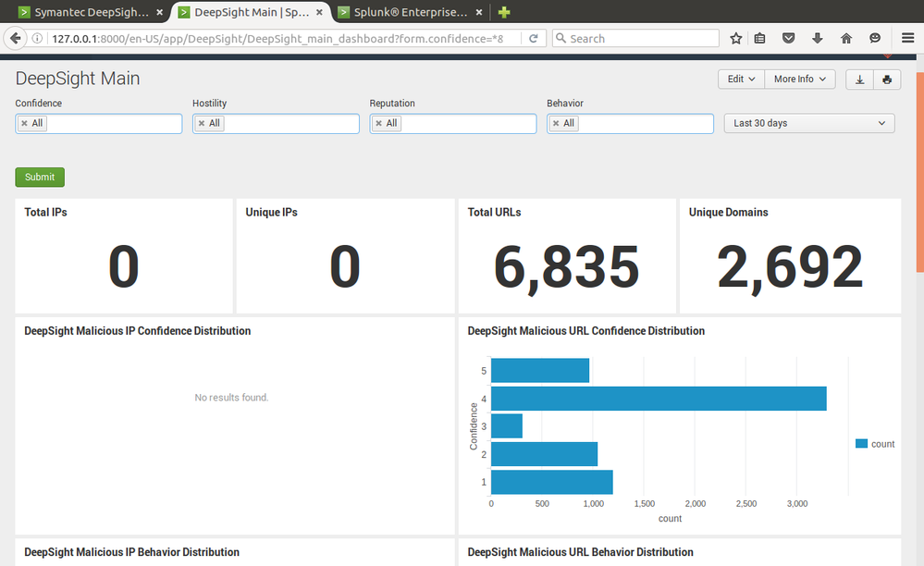924x566 pixels.
Task: Reload the page with the refresh icon
Action: pyautogui.click(x=534, y=38)
